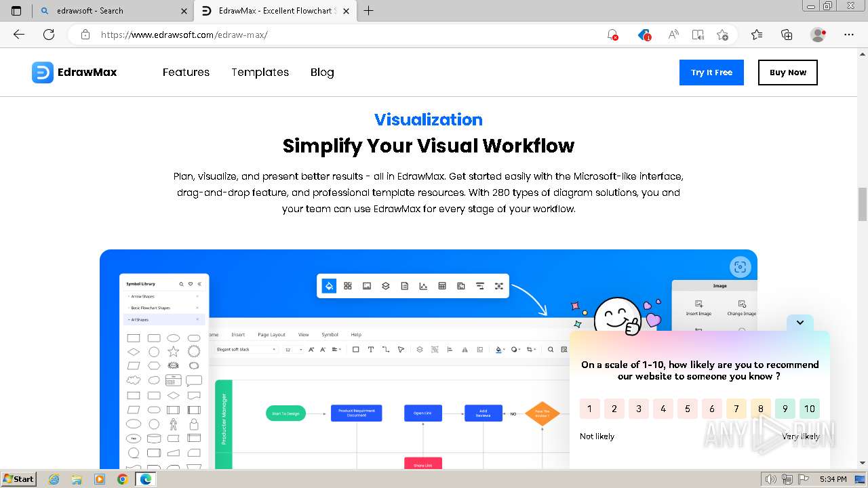868x488 pixels.
Task: Click the notifications blocked bell icon
Action: pos(612,35)
